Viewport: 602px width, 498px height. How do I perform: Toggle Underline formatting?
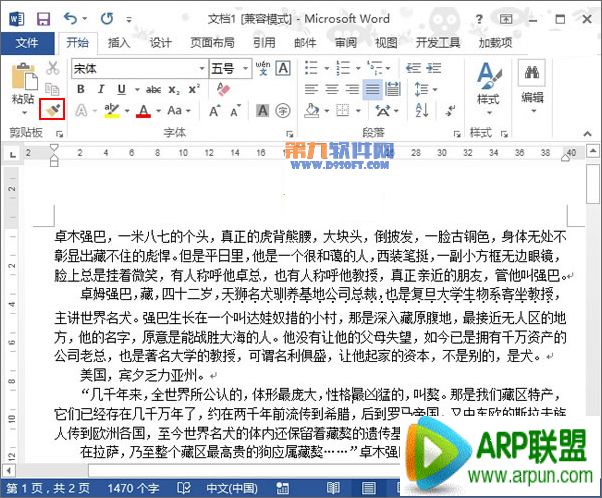tap(121, 89)
